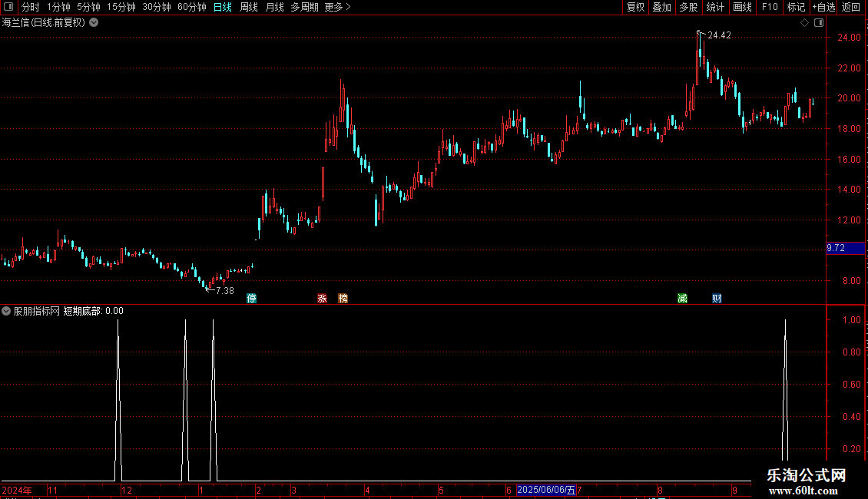Screen dimensions: 868x499
Task: Click the 返回 back button
Action: 851,7
